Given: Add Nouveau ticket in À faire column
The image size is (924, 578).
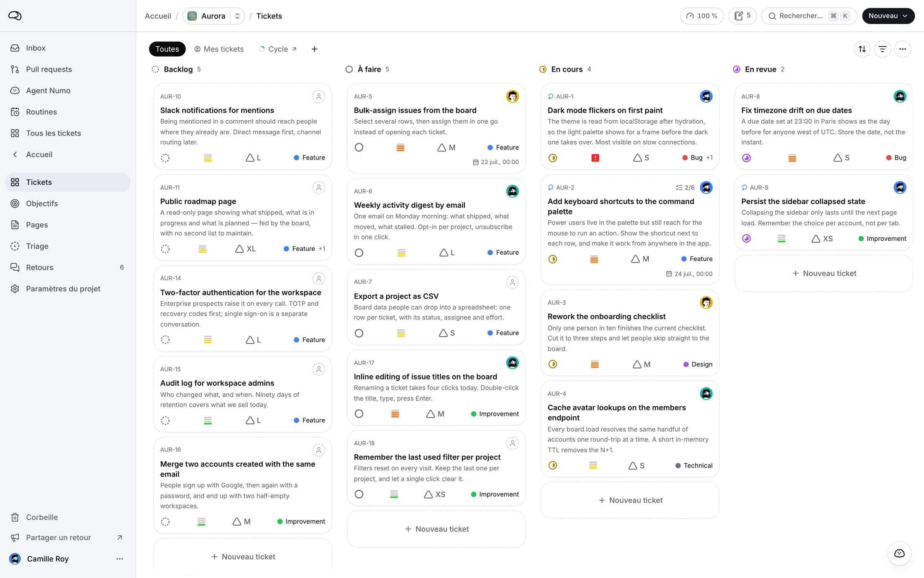Looking at the screenshot, I should 436,529.
